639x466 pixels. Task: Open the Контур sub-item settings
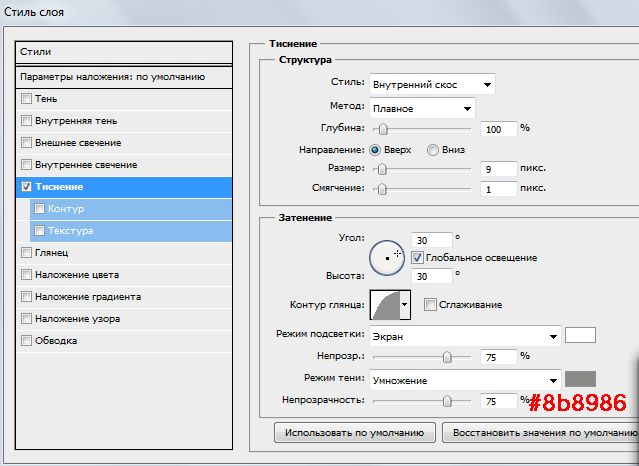131,209
